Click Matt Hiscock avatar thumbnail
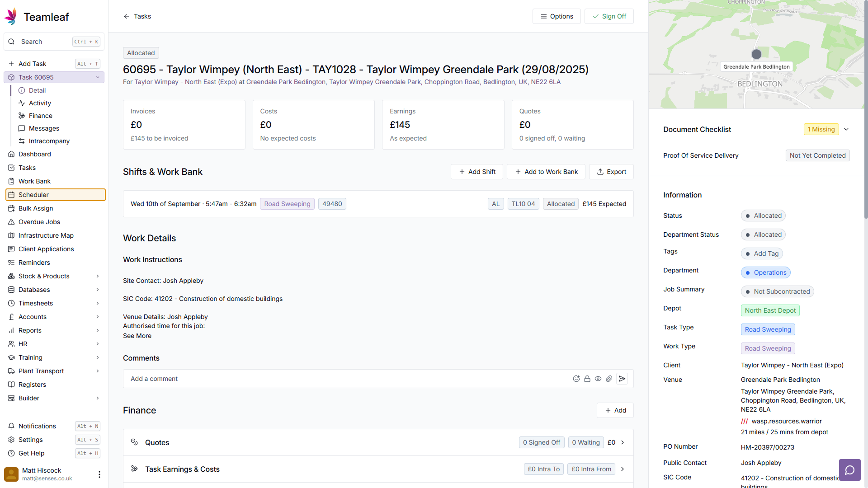This screenshot has width=868, height=488. pos(11,474)
